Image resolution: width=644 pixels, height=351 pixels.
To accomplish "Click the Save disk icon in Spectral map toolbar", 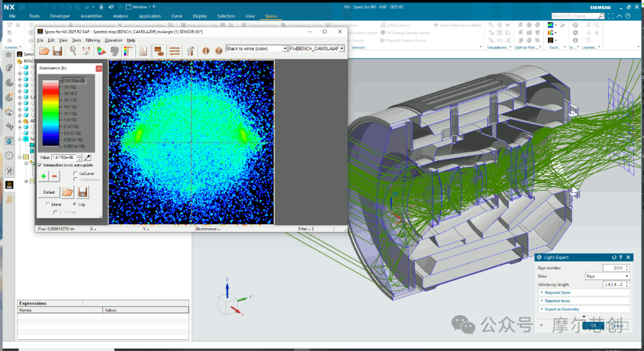I will tap(57, 51).
